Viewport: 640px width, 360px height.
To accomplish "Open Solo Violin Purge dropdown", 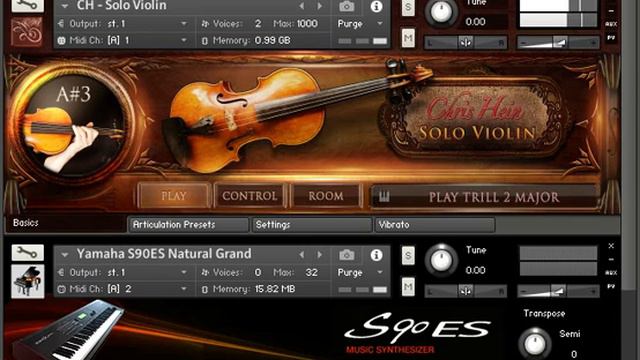I will 380,24.
